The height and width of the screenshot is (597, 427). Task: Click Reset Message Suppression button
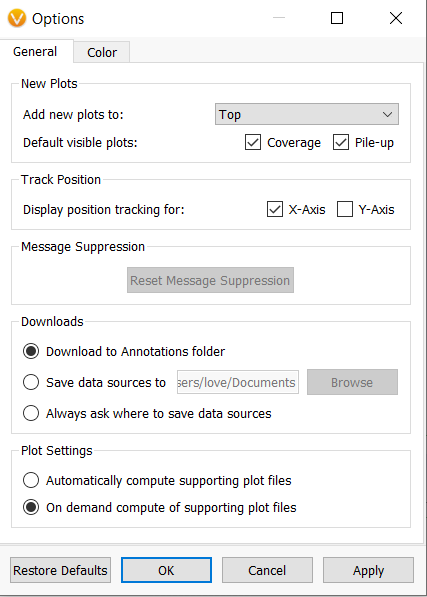tap(210, 280)
